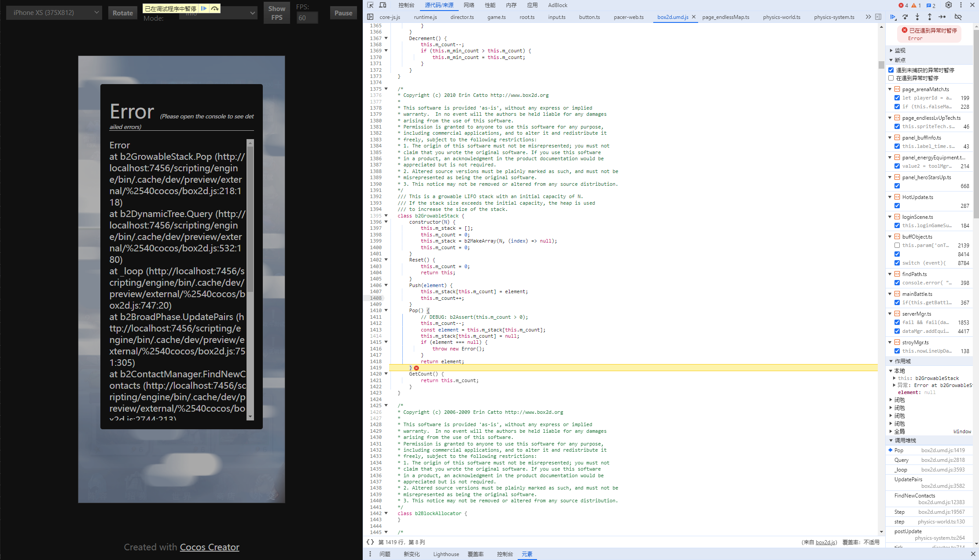
Task: Click deactivate breakpoints icon
Action: click(x=958, y=17)
